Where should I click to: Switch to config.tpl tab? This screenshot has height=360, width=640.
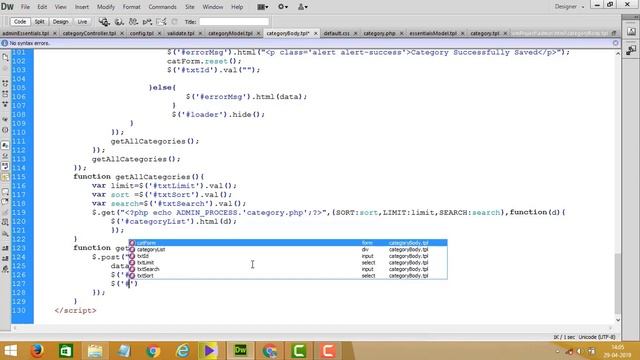tap(142, 33)
